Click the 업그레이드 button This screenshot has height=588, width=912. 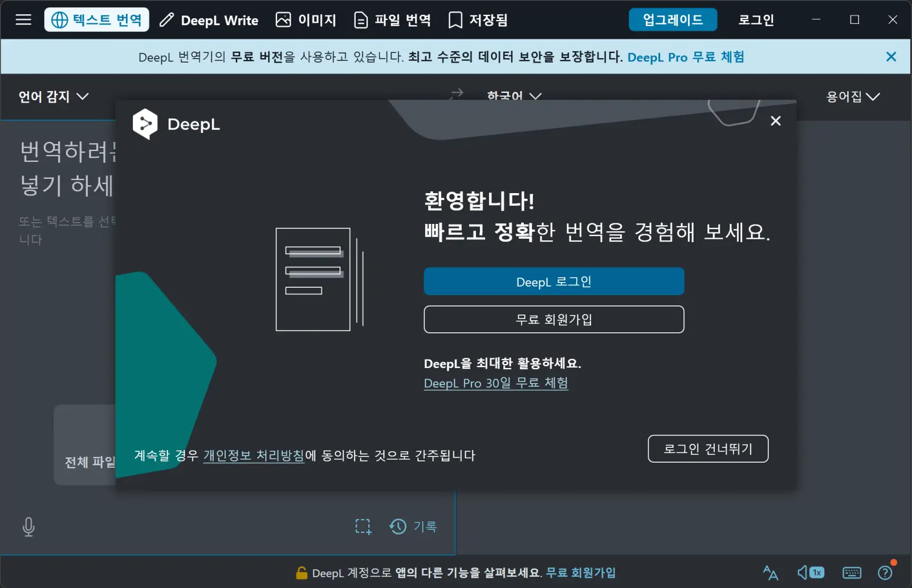(x=673, y=20)
